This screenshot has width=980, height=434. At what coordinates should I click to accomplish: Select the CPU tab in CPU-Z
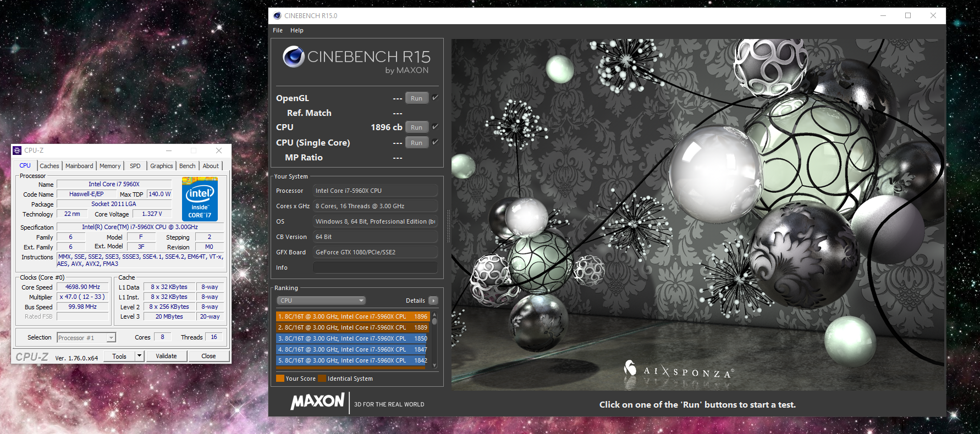(x=25, y=165)
